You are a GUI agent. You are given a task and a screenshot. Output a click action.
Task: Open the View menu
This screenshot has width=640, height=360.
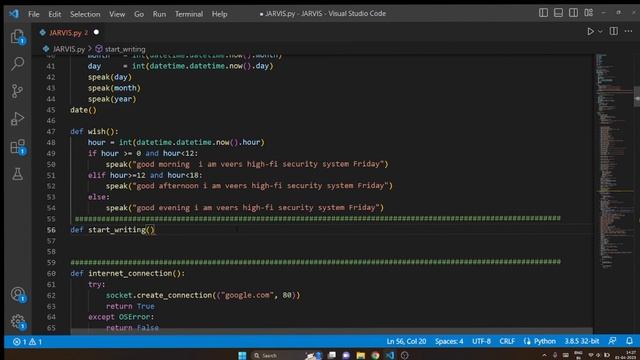[x=117, y=14]
